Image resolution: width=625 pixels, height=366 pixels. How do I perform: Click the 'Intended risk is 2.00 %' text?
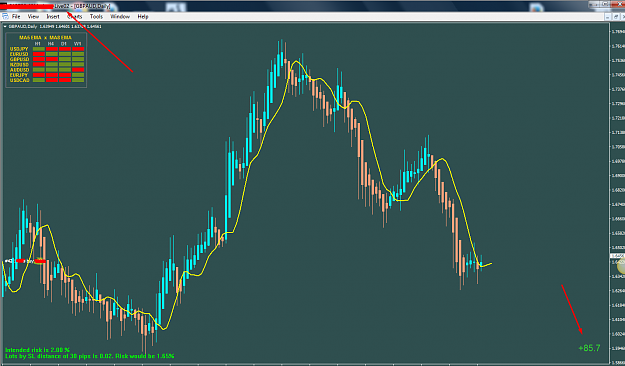[x=37, y=350]
